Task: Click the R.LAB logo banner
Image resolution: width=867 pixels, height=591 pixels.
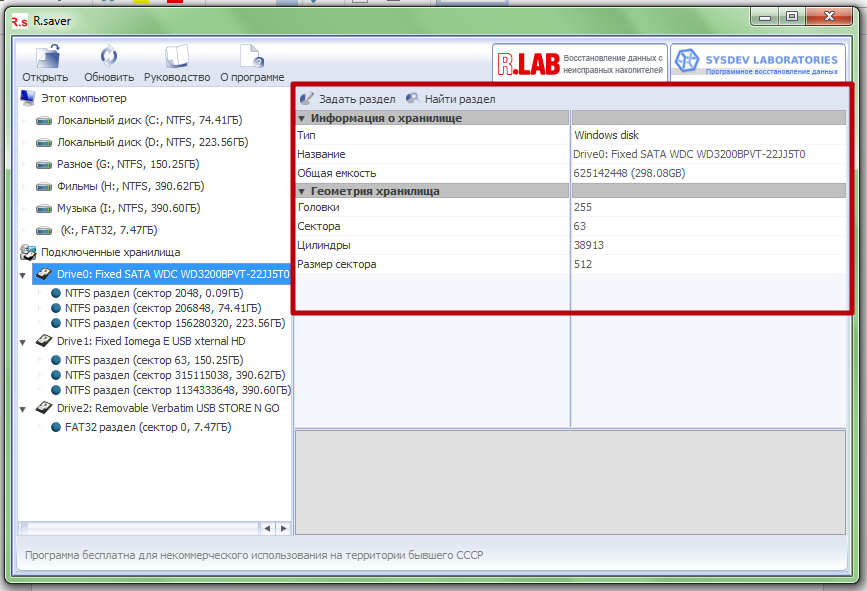Action: click(580, 64)
